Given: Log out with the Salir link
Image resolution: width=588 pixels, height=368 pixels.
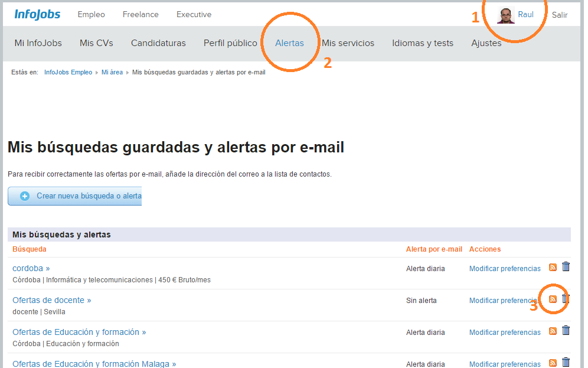Looking at the screenshot, I should point(560,15).
